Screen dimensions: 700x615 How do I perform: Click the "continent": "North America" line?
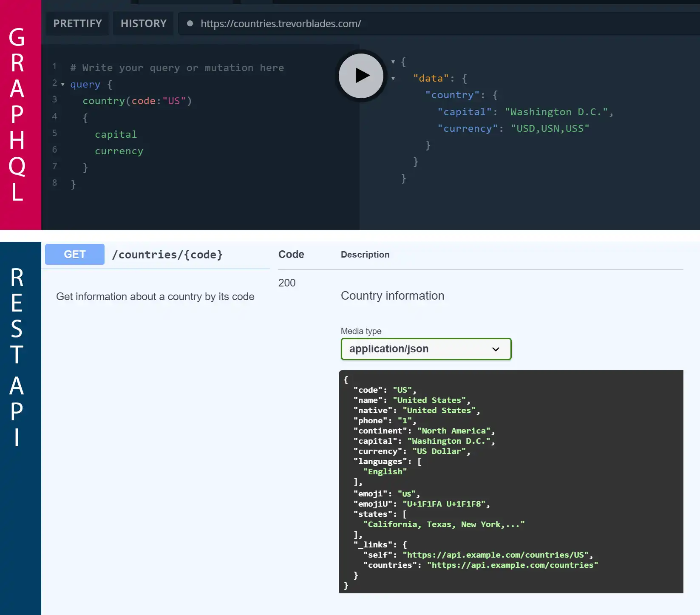(x=424, y=431)
